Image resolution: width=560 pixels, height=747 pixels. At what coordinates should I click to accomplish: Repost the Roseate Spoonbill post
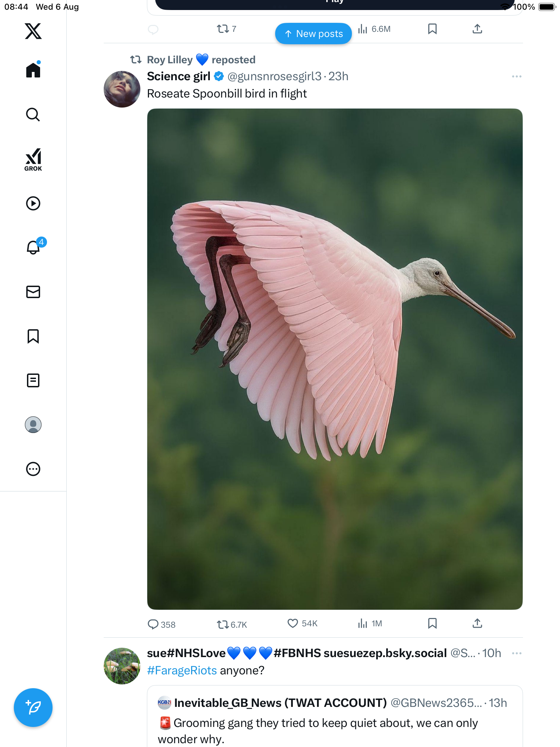coord(223,624)
